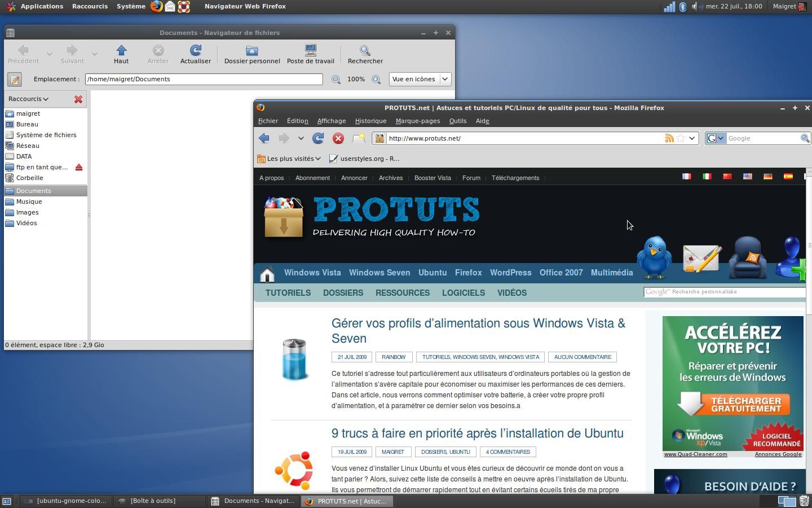Eject the ftp mount in sidebar
This screenshot has width=812, height=508.
tap(79, 167)
